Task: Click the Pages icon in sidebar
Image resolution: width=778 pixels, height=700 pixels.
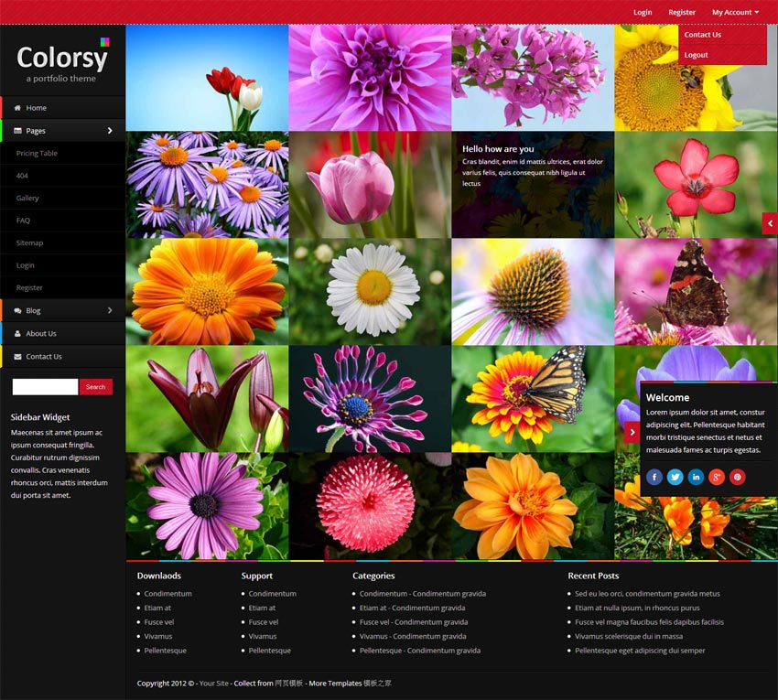Action: tap(18, 131)
